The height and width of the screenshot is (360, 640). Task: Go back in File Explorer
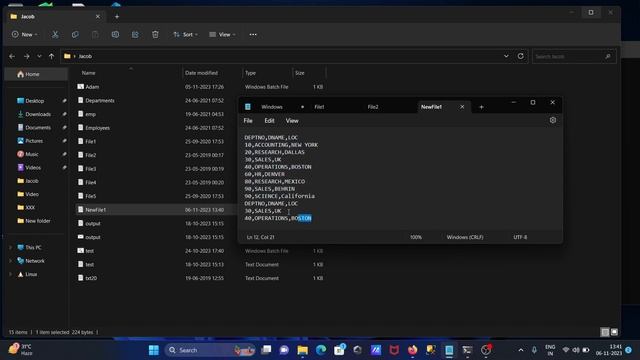[12, 56]
